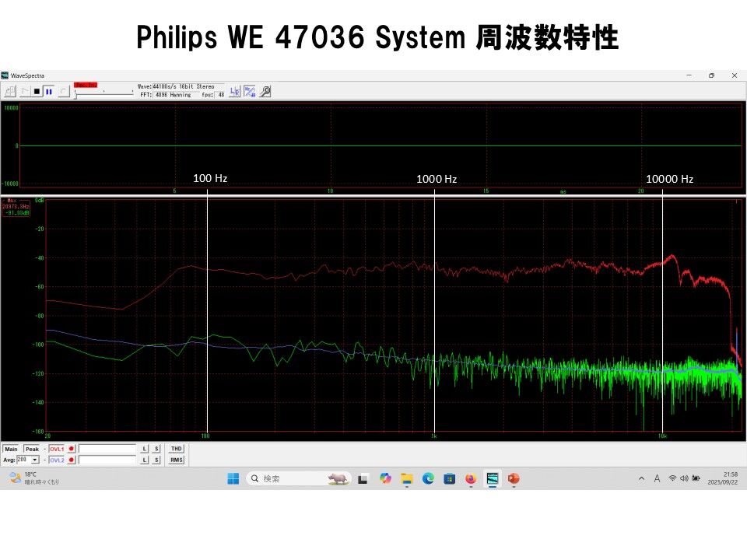Expand hidden system tray icons

point(641,479)
